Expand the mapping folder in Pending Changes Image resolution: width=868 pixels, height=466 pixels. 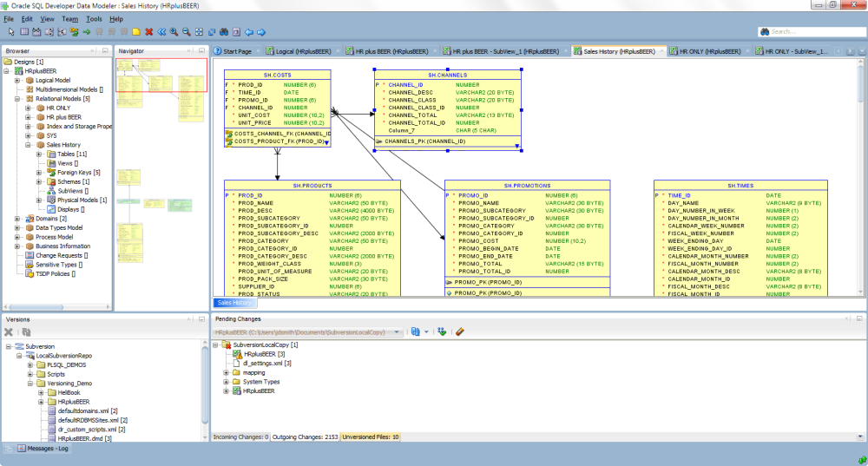226,372
